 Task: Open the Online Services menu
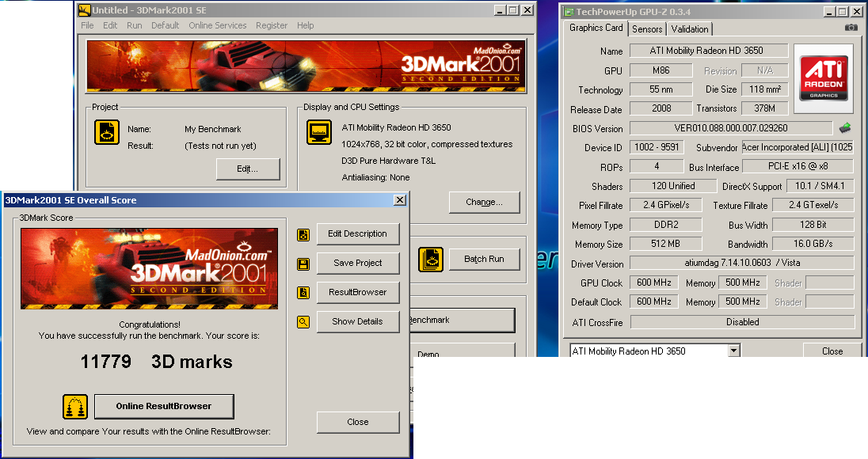(218, 25)
